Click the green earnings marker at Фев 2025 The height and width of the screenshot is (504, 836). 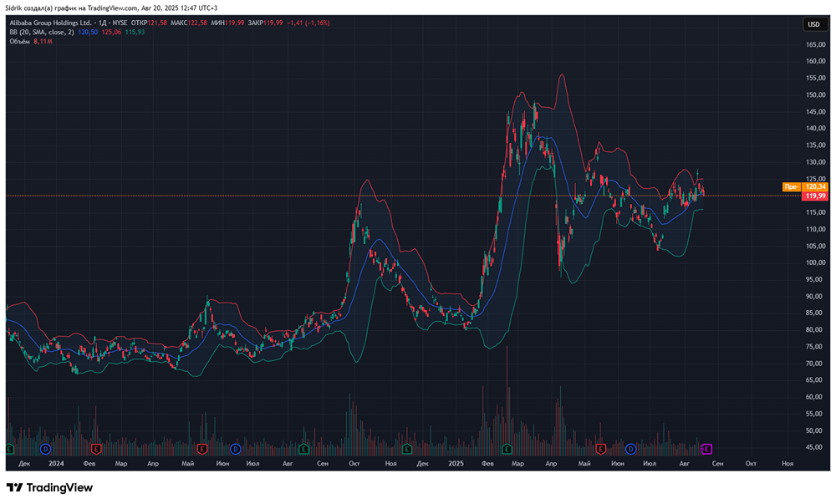[x=506, y=450]
